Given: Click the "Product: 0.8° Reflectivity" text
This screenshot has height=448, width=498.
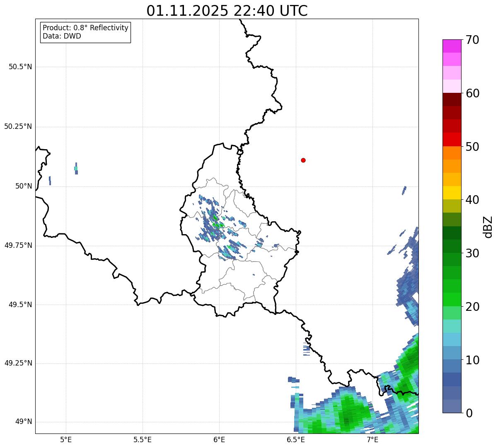Looking at the screenshot, I should pyautogui.click(x=86, y=28).
